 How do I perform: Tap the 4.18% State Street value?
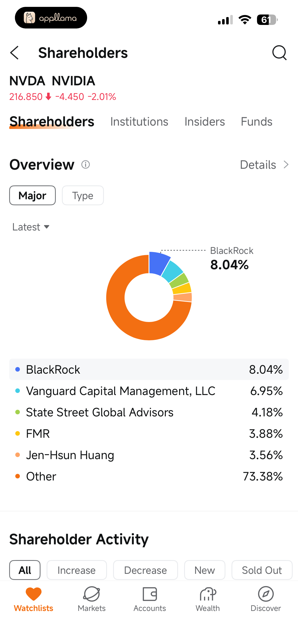click(267, 412)
